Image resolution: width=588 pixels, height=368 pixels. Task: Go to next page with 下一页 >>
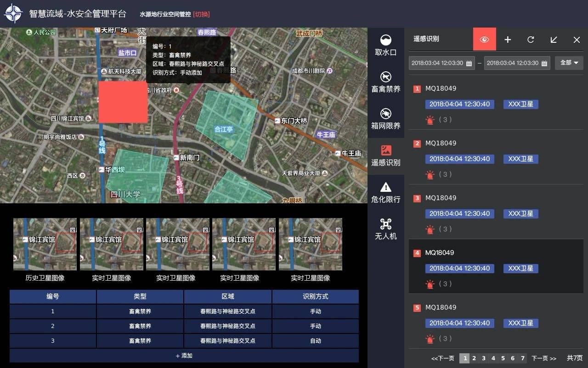544,358
